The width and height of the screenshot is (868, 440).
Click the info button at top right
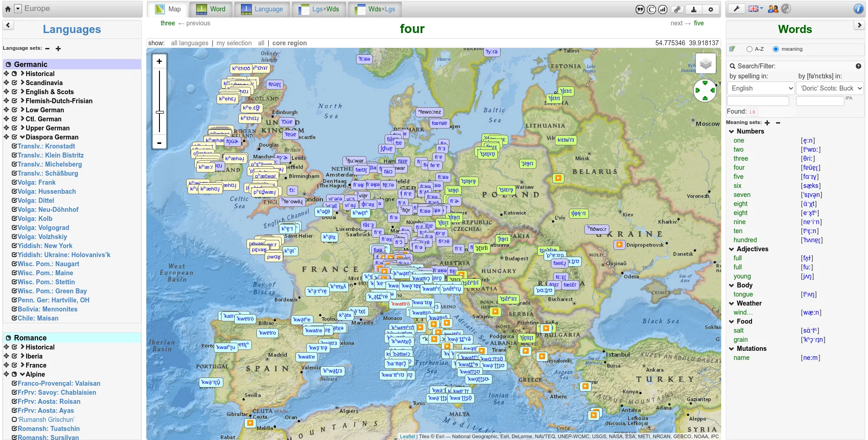[858, 8]
